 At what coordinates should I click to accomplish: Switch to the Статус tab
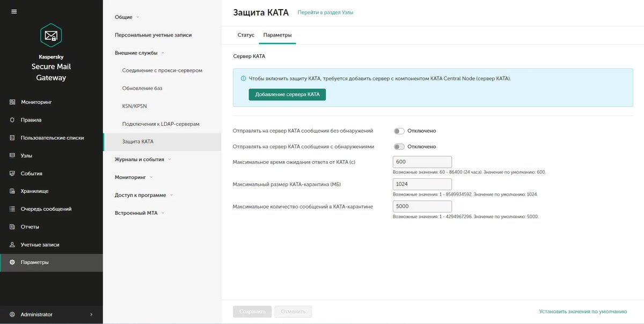tap(246, 35)
